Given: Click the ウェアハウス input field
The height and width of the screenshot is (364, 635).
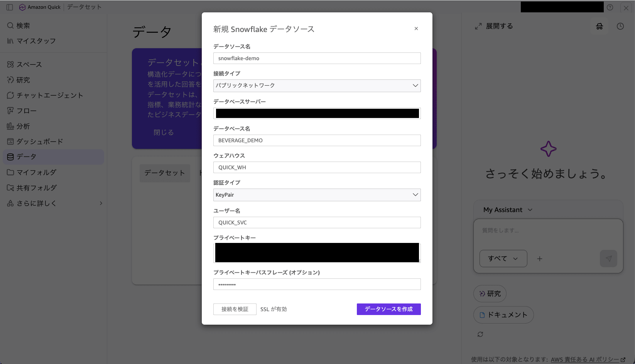Looking at the screenshot, I should tap(317, 167).
